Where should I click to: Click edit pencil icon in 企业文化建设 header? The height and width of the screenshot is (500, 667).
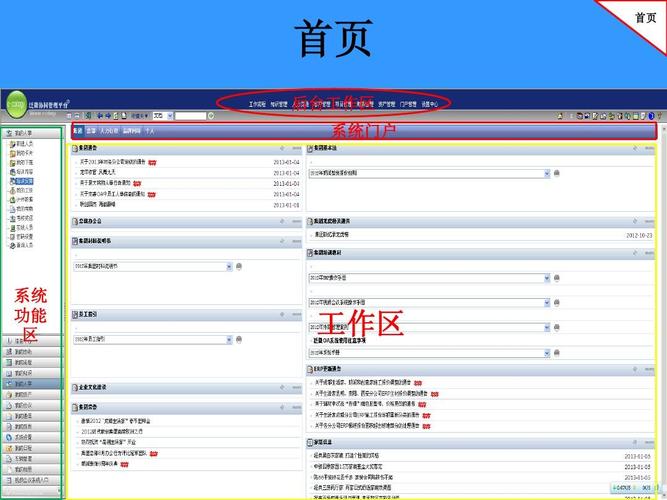pyautogui.click(x=282, y=388)
